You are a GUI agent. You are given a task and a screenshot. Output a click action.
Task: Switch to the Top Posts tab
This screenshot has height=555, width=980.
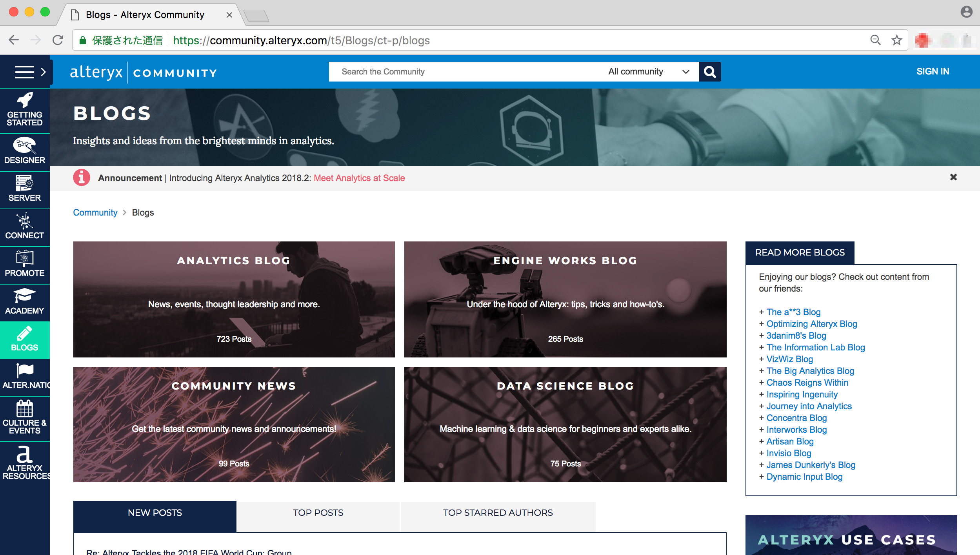318,516
